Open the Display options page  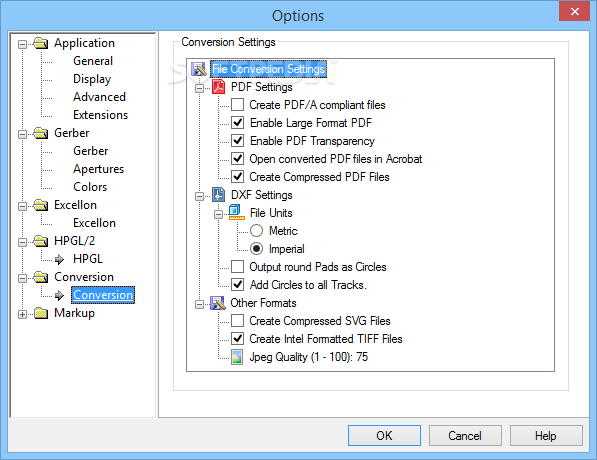(x=92, y=79)
